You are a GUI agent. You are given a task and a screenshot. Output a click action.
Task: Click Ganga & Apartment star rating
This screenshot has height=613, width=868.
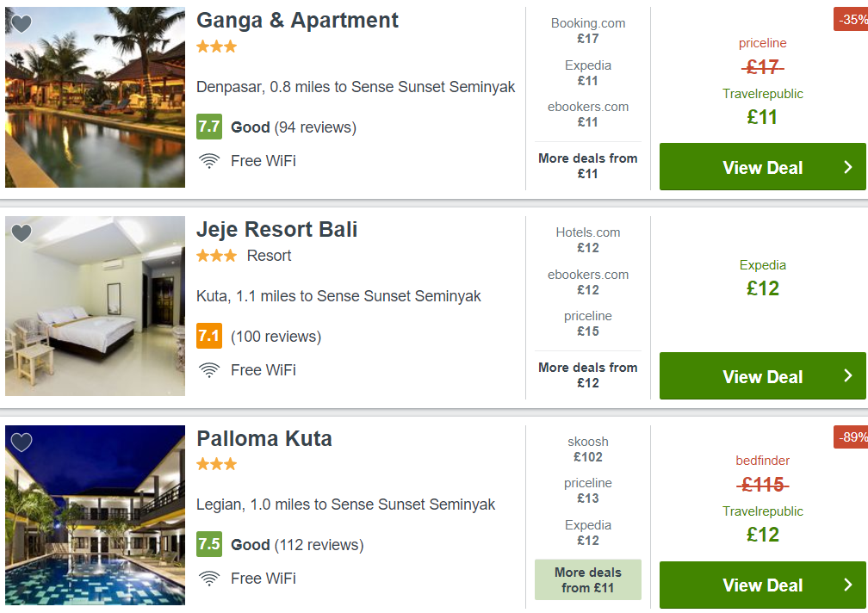click(x=216, y=46)
